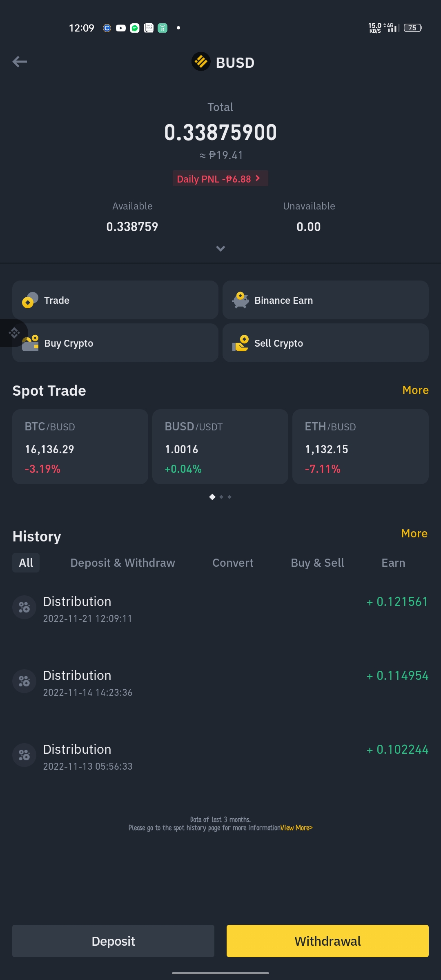The width and height of the screenshot is (441, 980).
Task: Tap the distribution icon for 2022-11-21 entry
Action: pos(24,607)
